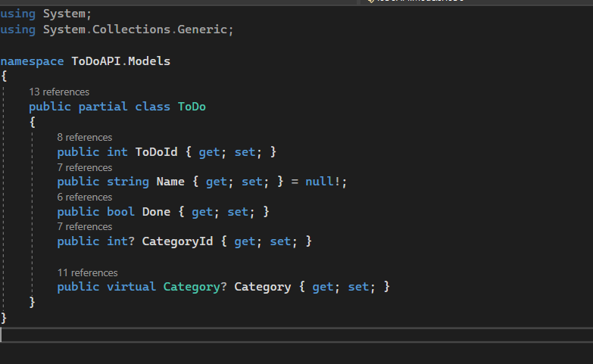Image resolution: width=593 pixels, height=364 pixels.
Task: Show the 7 references above the Name property
Action: pyautogui.click(x=84, y=167)
